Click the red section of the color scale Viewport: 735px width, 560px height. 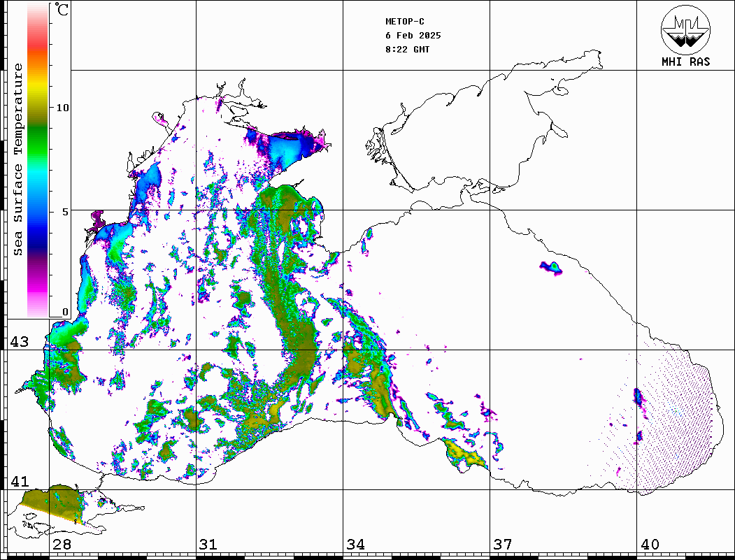38,45
